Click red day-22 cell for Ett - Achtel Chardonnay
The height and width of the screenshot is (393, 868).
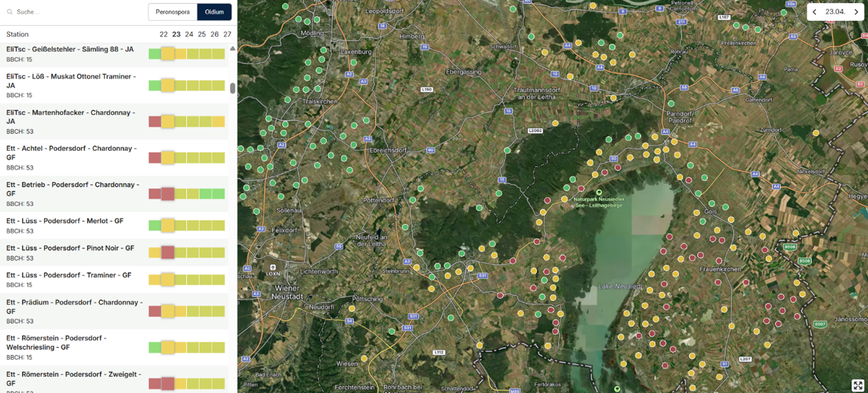point(154,158)
